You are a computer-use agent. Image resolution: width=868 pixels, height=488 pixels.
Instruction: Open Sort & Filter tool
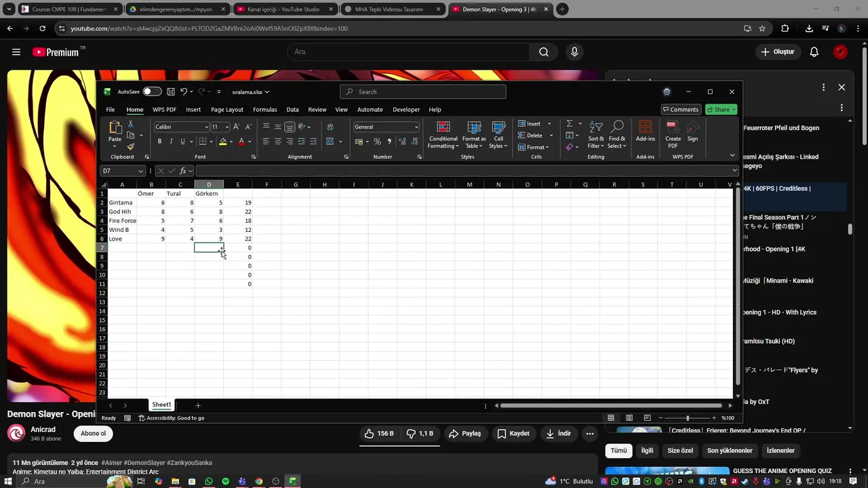coord(596,135)
